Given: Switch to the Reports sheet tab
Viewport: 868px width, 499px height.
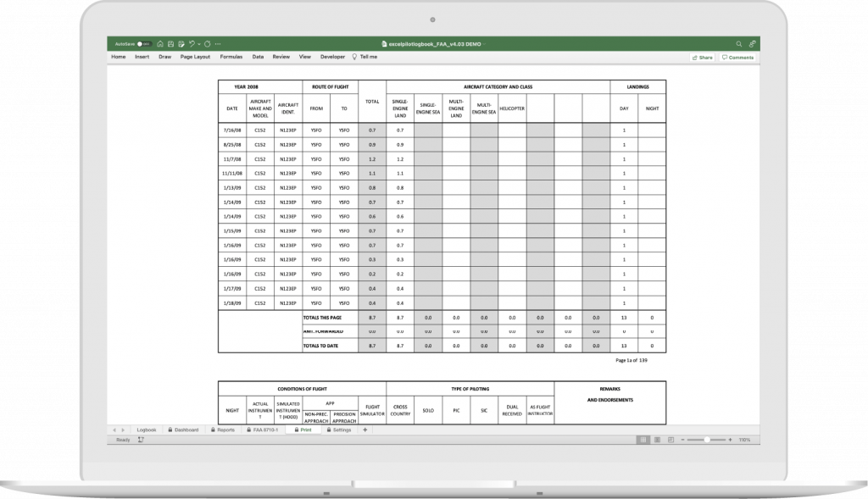Looking at the screenshot, I should pos(223,430).
